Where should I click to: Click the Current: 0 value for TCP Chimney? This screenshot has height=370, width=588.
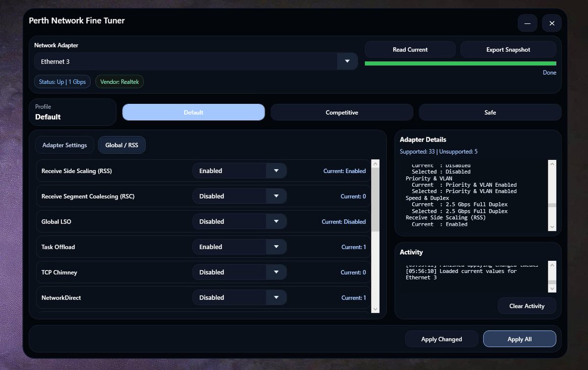click(x=353, y=272)
